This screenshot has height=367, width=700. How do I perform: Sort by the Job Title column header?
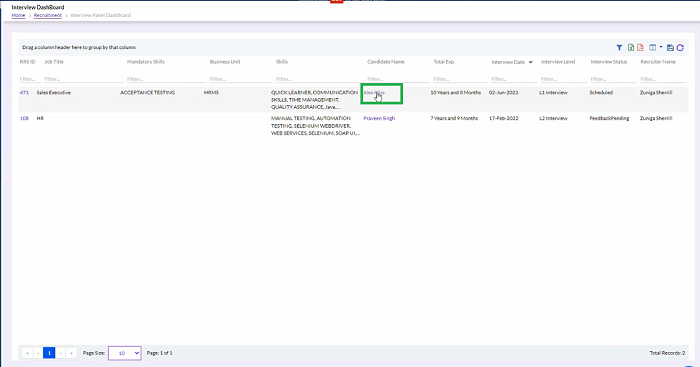coord(54,62)
